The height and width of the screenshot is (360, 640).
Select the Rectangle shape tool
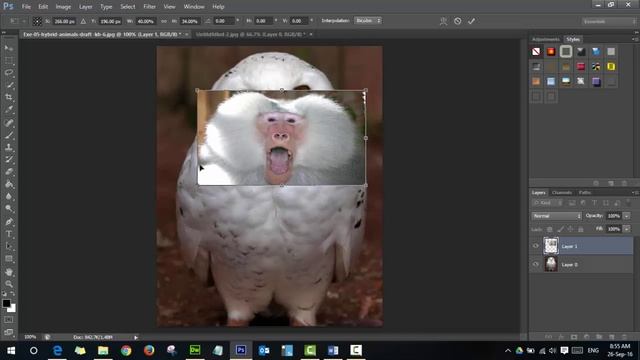(9, 259)
